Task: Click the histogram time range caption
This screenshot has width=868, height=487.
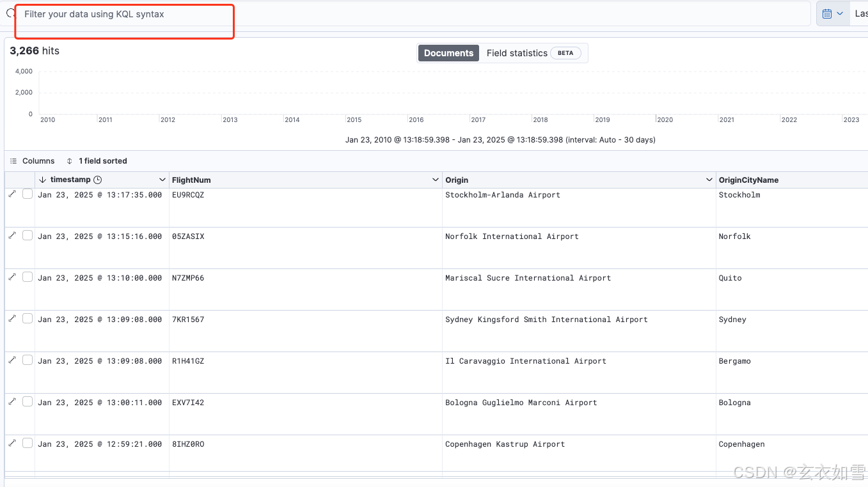Action: (500, 139)
